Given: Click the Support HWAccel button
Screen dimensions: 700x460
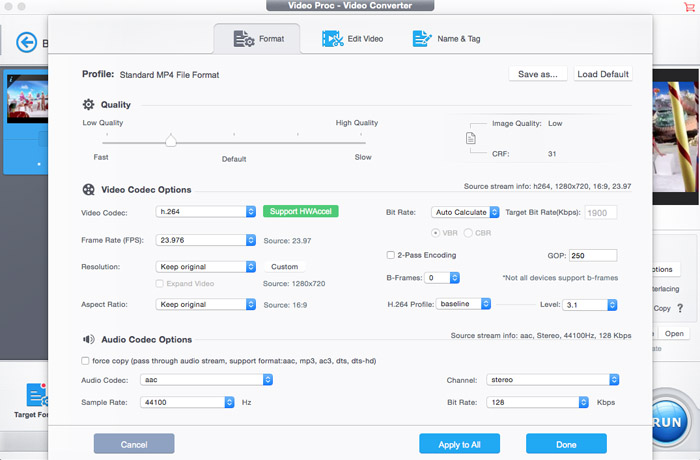Looking at the screenshot, I should 300,211.
